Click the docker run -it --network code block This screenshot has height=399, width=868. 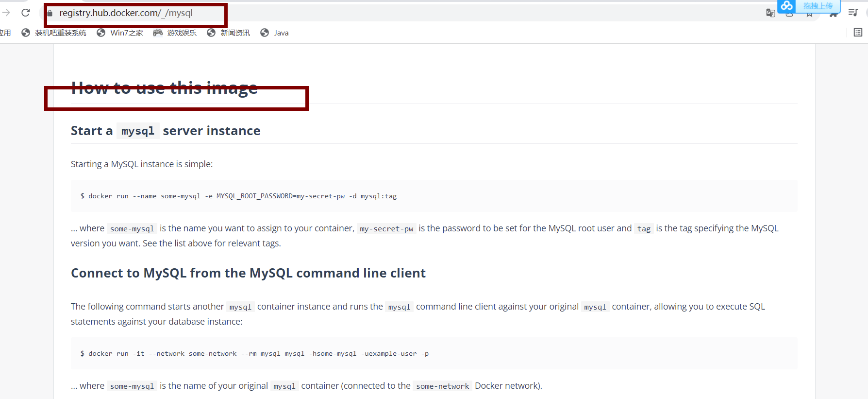pos(434,353)
